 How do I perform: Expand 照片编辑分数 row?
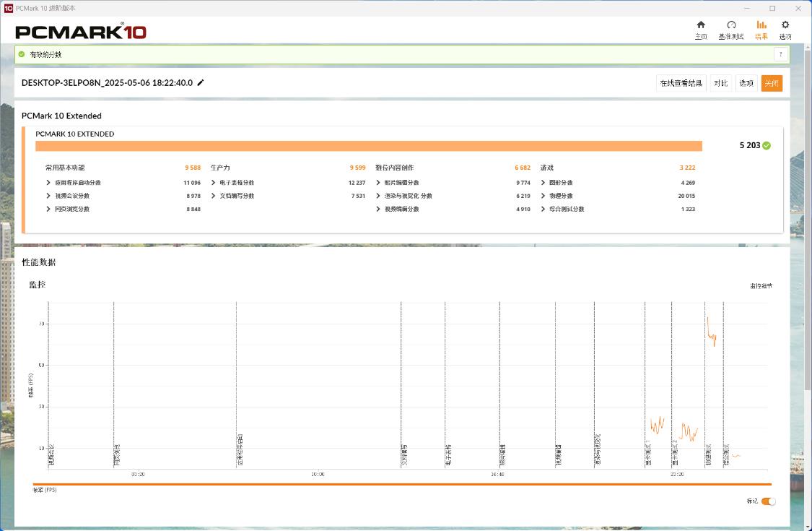[378, 183]
